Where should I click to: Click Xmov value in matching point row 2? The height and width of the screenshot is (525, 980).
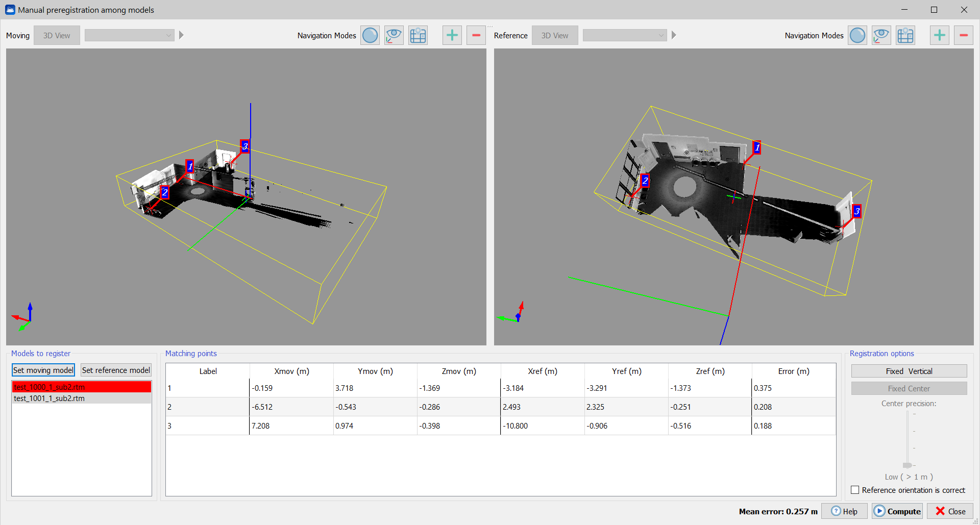[x=291, y=407]
